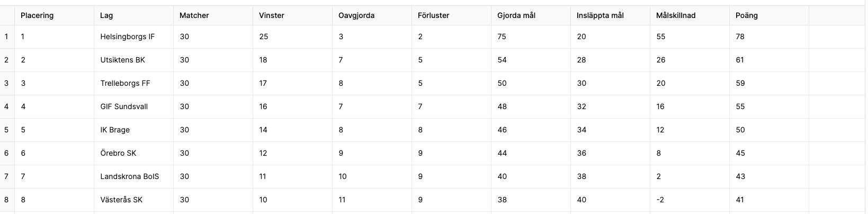Click the GIF Sundsvall cell
The image size is (868, 214).
[133, 106]
